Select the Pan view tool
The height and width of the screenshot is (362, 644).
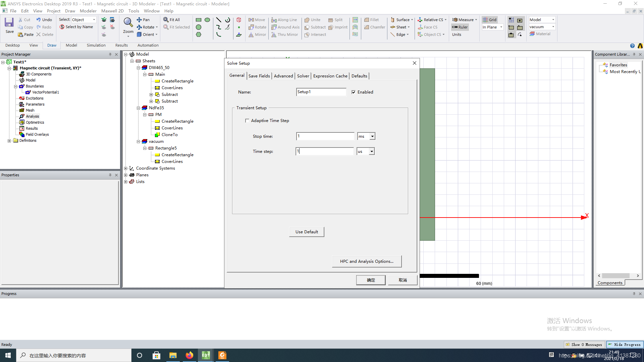point(143,20)
